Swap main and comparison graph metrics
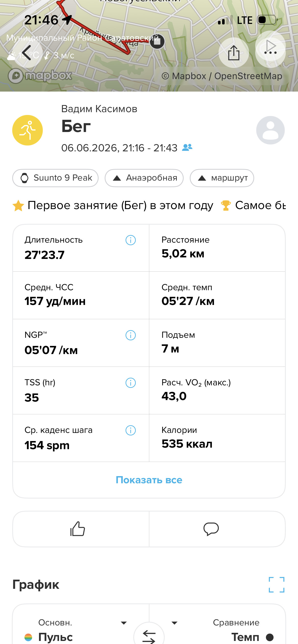298x644 pixels. 149,635
